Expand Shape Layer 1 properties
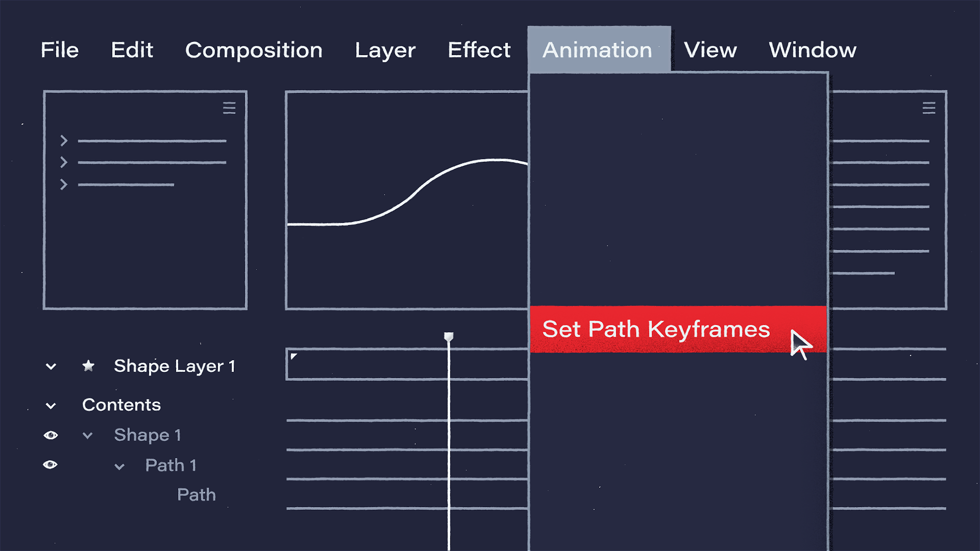 click(x=51, y=365)
